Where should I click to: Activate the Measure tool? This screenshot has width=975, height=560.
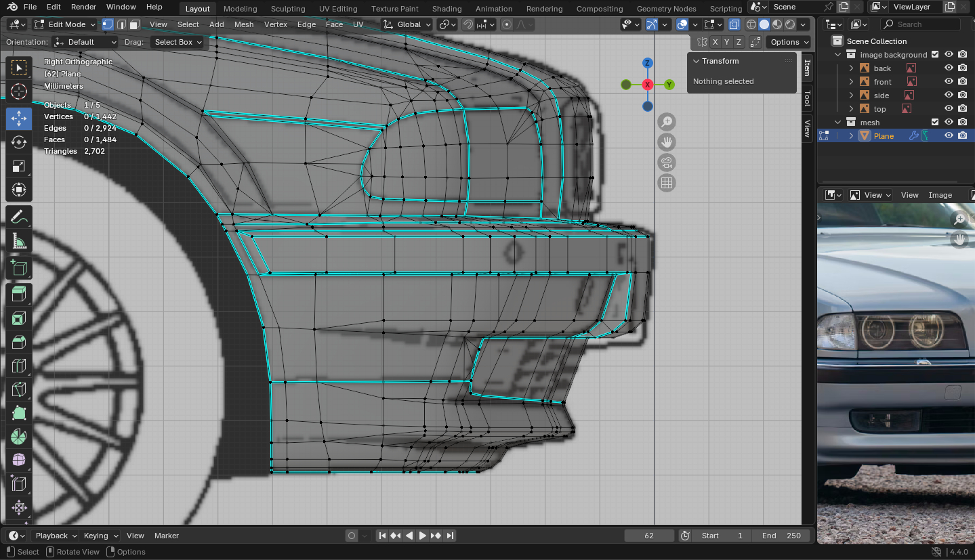(x=19, y=242)
